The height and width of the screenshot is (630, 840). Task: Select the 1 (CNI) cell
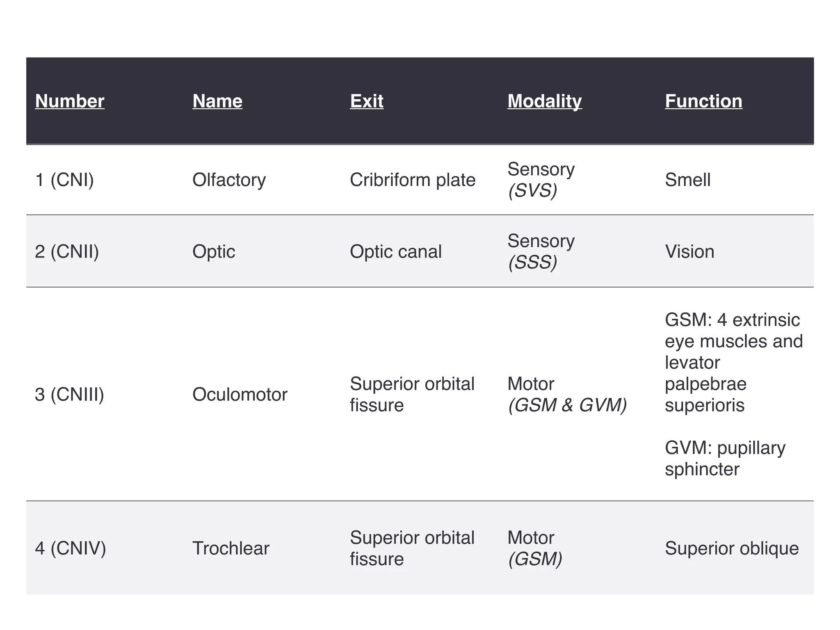(x=64, y=180)
